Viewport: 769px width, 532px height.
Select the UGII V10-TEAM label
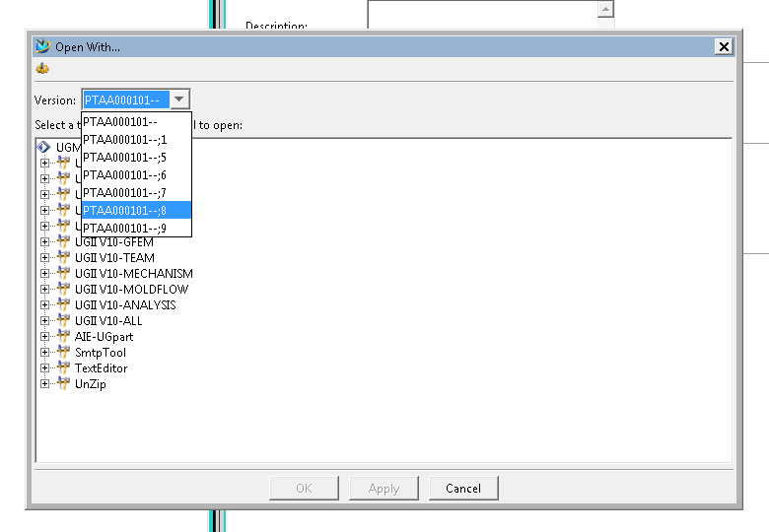click(x=114, y=258)
